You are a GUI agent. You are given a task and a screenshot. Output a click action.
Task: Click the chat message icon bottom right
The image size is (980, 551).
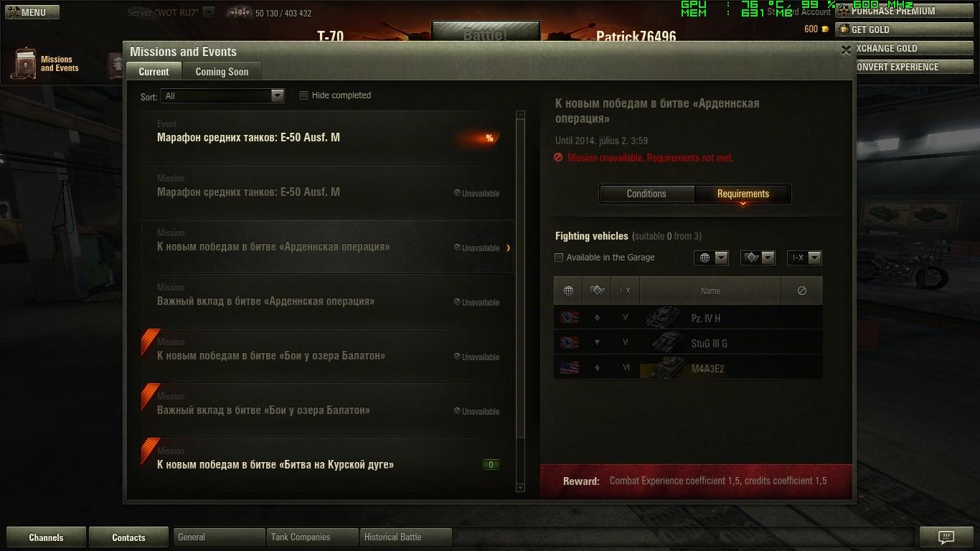[946, 537]
